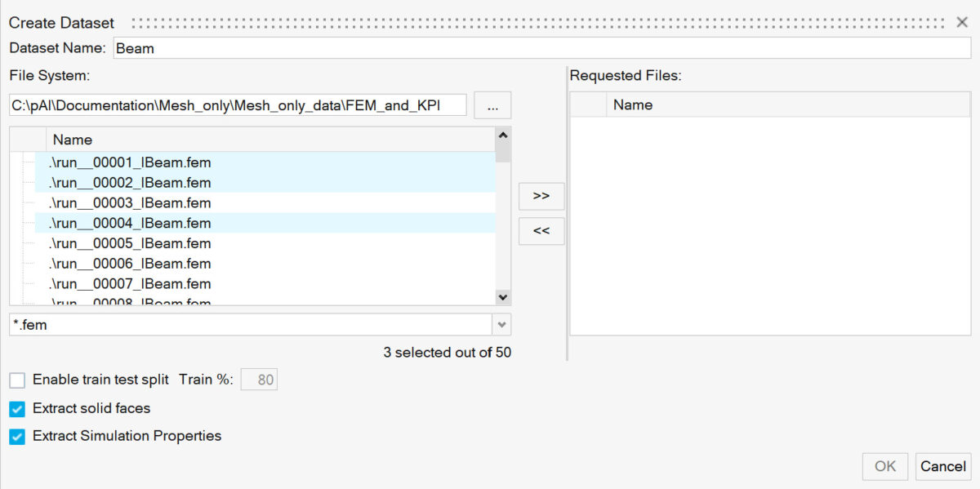The width and height of the screenshot is (980, 489).
Task: Uncheck Extract Simulation Properties
Action: (17, 437)
